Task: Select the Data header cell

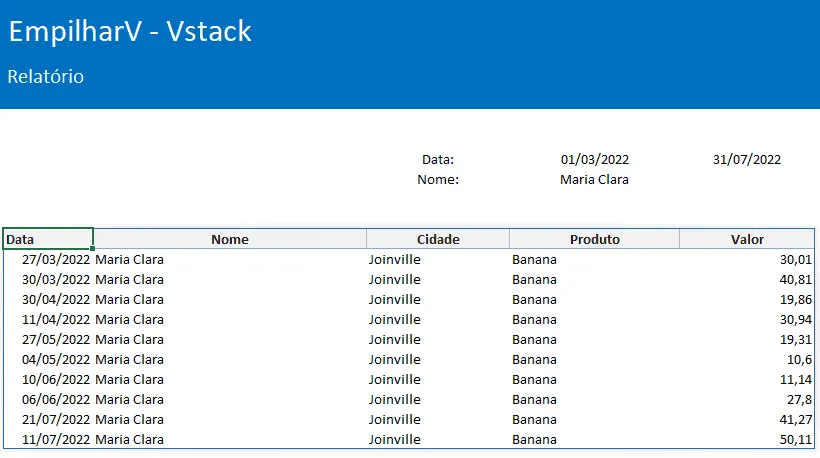Action: 48,239
